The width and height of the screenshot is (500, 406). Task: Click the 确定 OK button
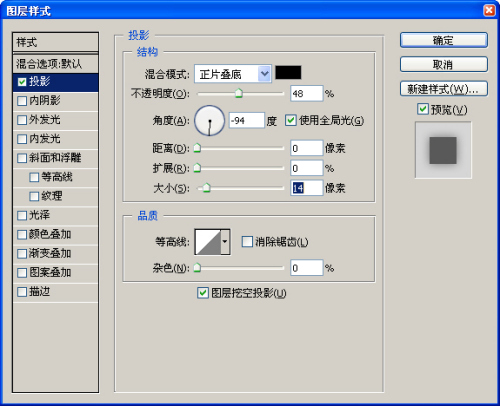tap(444, 40)
